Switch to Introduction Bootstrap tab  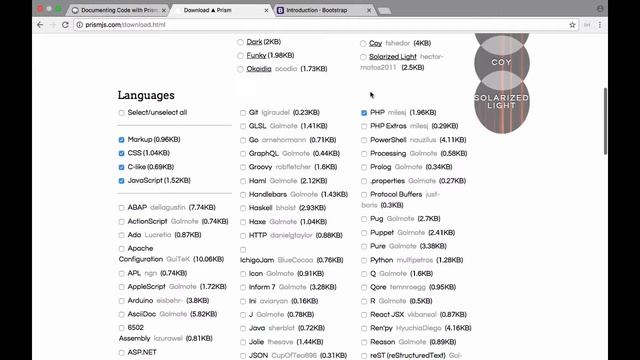[x=324, y=10]
